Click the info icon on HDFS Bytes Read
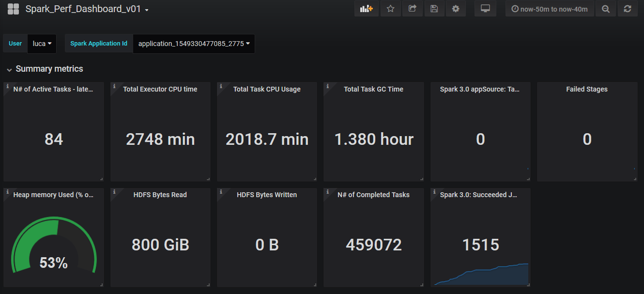The width and height of the screenshot is (644, 294). click(x=114, y=192)
